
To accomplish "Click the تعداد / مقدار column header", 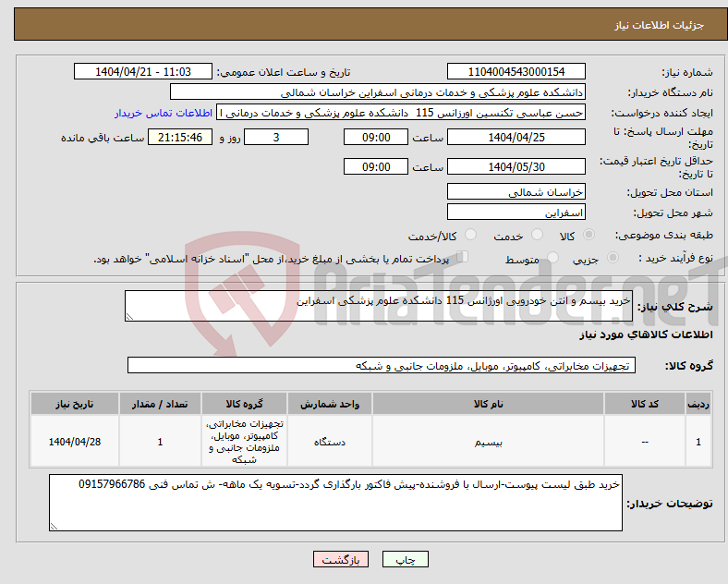I will (160, 404).
